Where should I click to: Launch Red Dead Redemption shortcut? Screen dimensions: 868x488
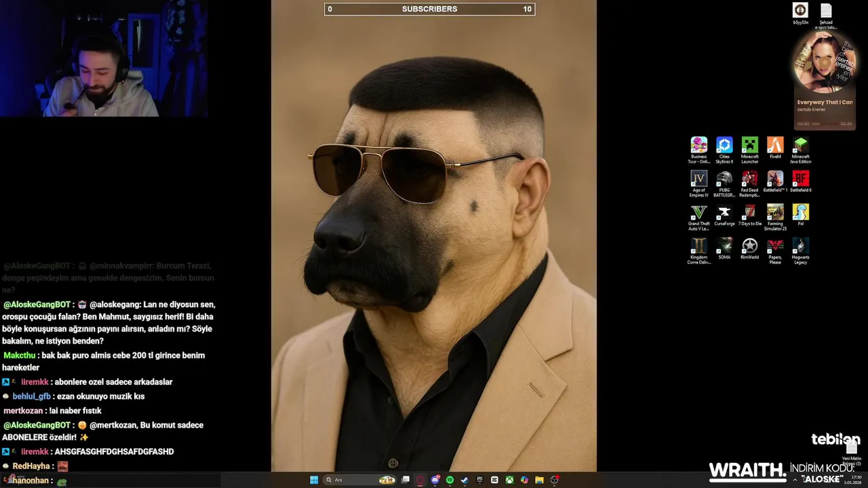coord(749,184)
